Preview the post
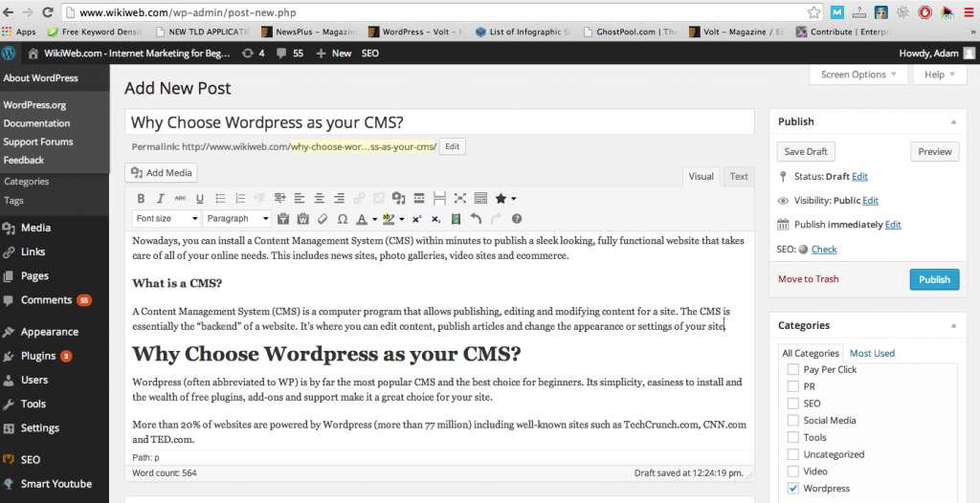Screen dimensions: 980x503 coord(934,151)
